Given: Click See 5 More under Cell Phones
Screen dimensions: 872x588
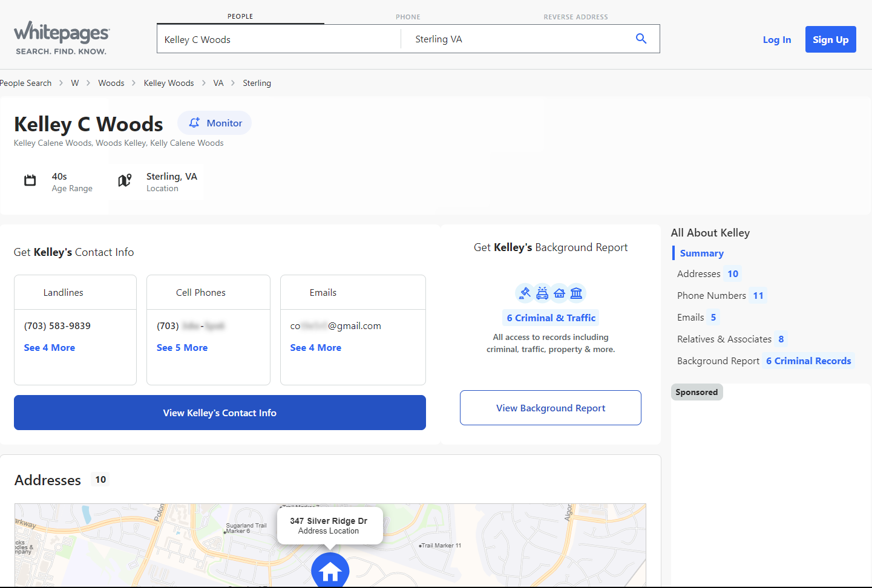Looking at the screenshot, I should point(182,348).
